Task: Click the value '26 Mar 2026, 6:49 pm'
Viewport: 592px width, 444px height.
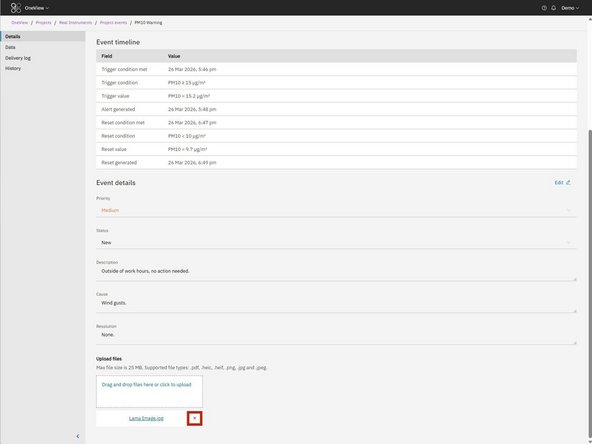Action: 192,162
